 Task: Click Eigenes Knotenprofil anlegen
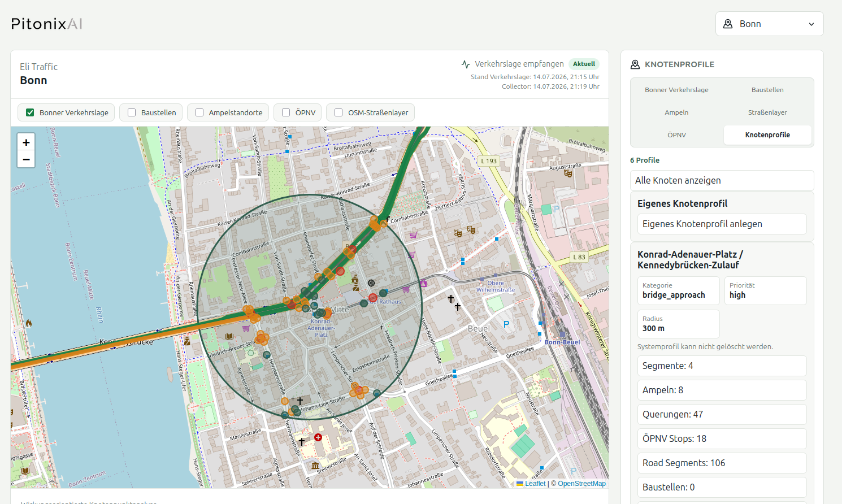[x=722, y=224]
